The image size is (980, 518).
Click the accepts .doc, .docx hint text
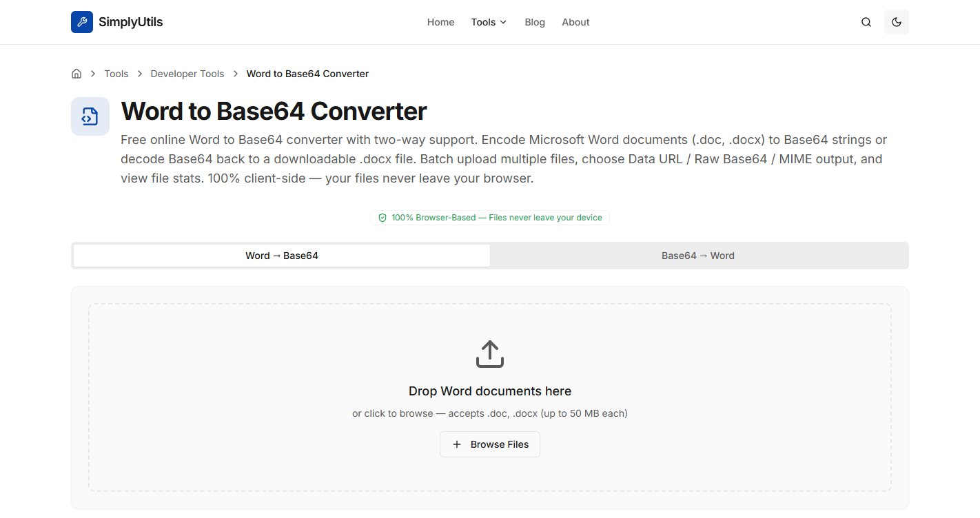pos(490,414)
